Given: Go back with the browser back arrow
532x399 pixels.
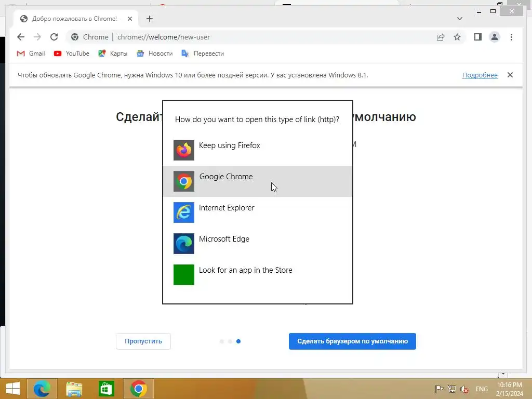Looking at the screenshot, I should coord(21,37).
